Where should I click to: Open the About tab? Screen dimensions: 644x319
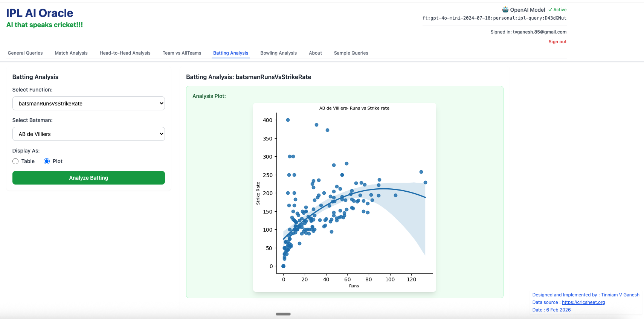315,53
